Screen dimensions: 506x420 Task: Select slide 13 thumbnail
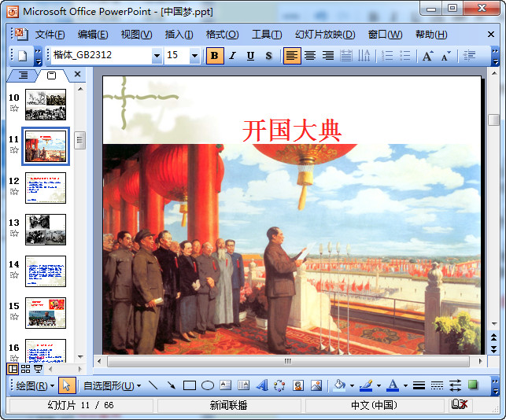[46, 230]
